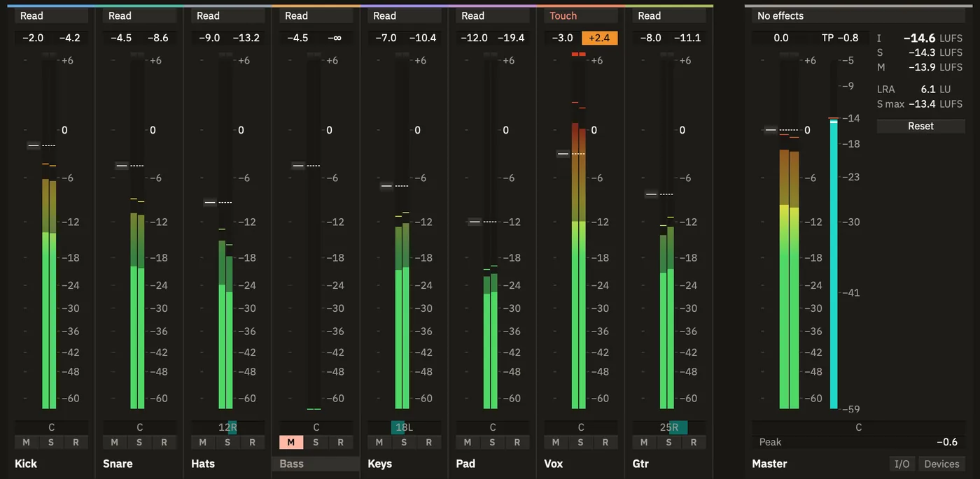Click the Kick -2.0 fader value field

click(x=33, y=38)
